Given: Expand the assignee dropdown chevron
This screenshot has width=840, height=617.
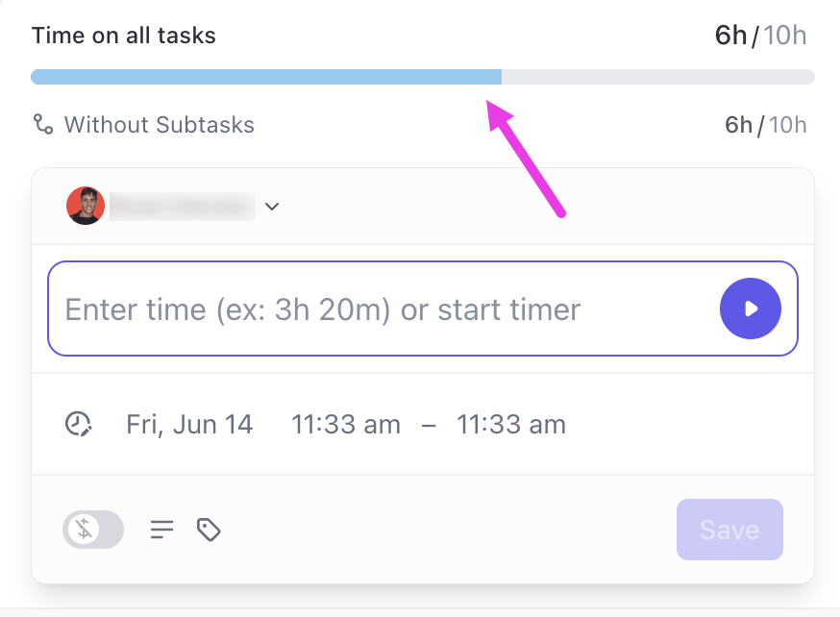Looking at the screenshot, I should coord(272,206).
